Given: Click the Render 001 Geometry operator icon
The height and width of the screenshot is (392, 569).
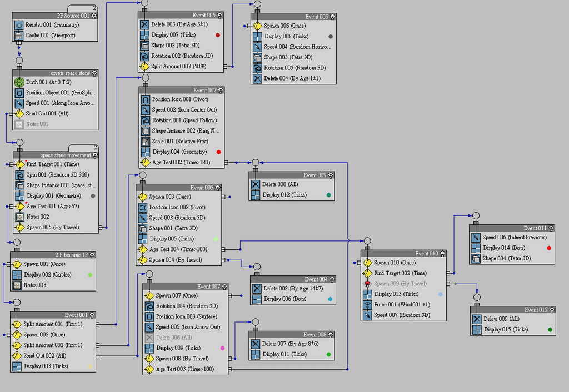Looking at the screenshot, I should click(19, 25).
